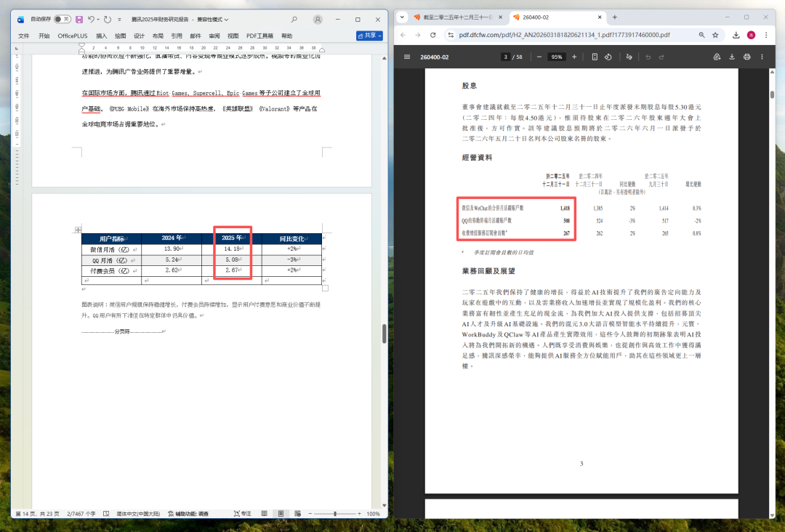Open PDF viewer more actions menu

coord(762,57)
